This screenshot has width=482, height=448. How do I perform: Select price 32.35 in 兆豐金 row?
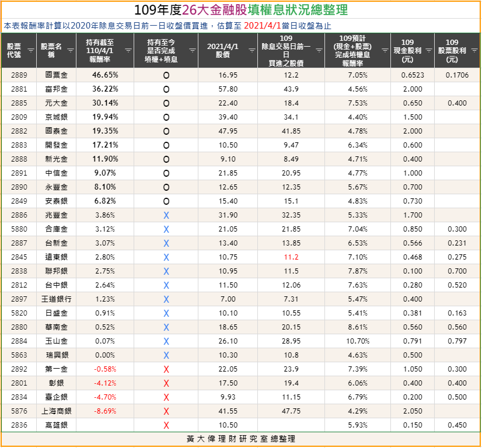tap(291, 215)
